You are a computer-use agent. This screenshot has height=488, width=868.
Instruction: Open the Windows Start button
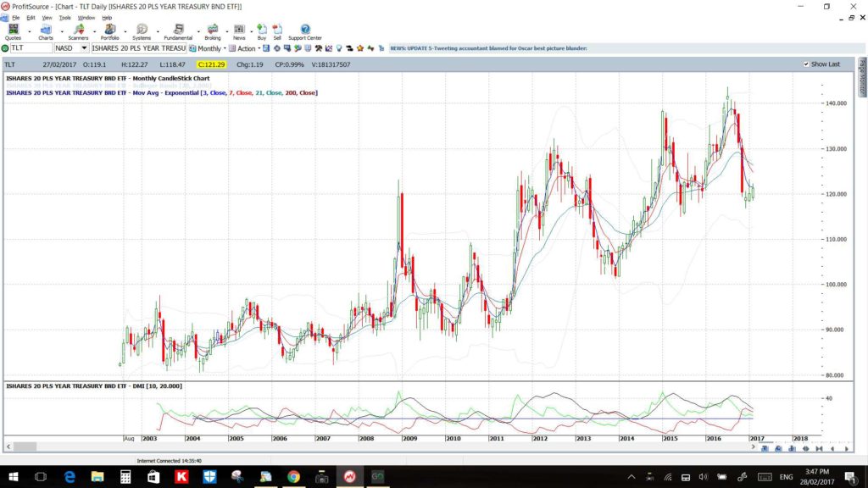(x=13, y=477)
